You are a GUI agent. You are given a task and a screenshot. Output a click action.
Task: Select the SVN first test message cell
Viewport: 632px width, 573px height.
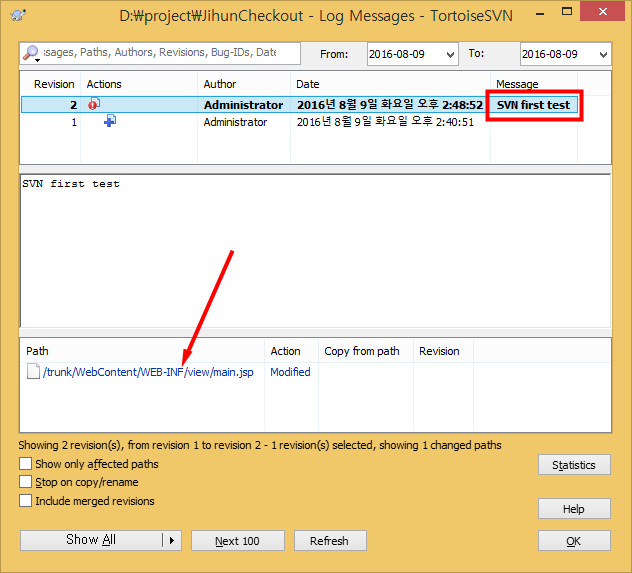pyautogui.click(x=533, y=105)
